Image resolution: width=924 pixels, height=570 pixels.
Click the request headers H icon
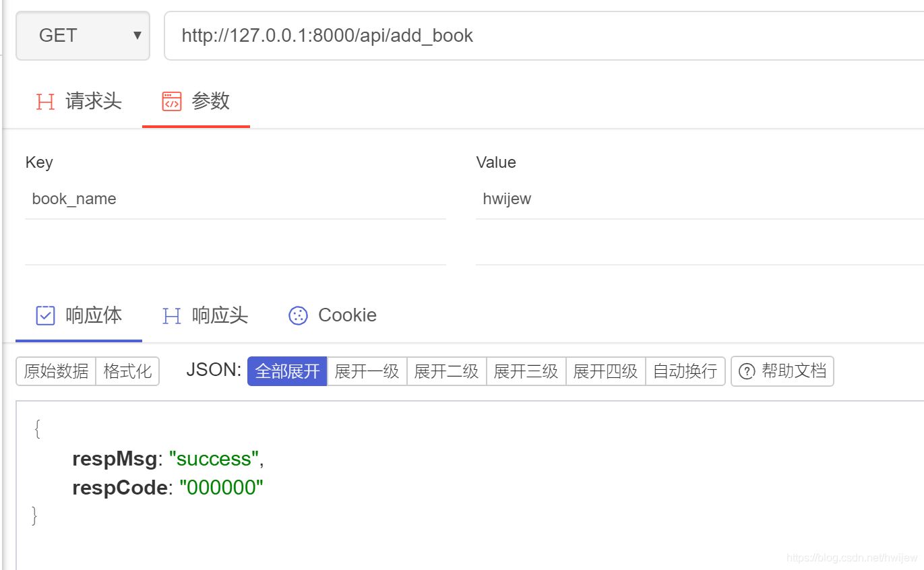(x=45, y=102)
